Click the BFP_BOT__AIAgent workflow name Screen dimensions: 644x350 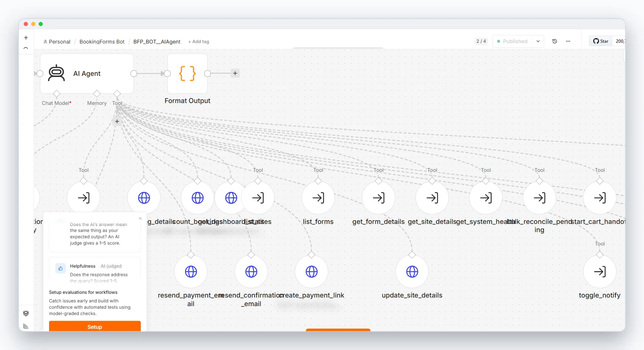click(x=157, y=42)
